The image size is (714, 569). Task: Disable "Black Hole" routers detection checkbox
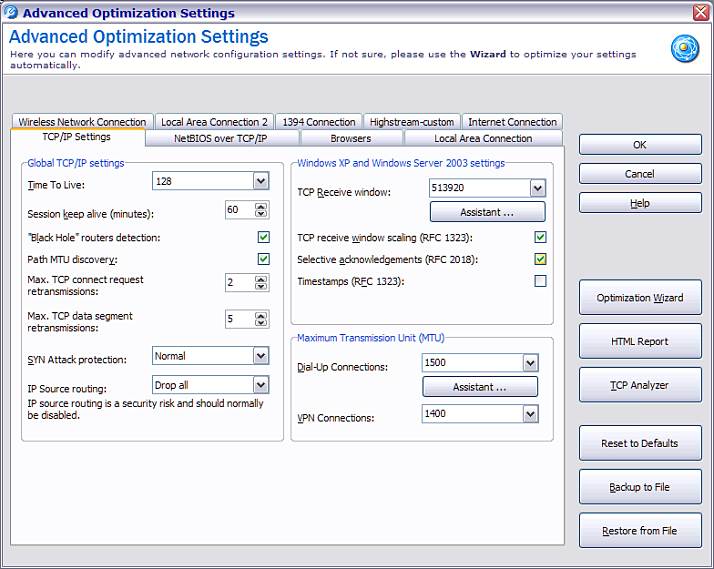point(263,238)
